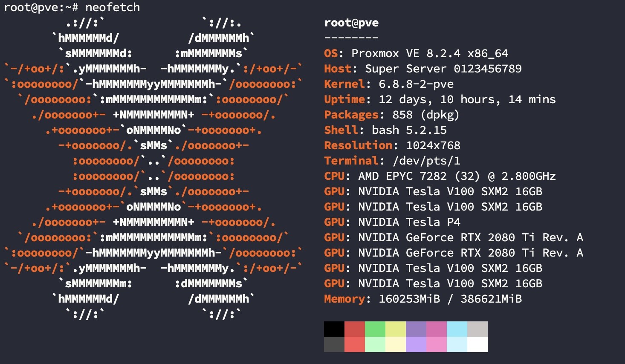Click the lavender swatch in the bottom palette row
The image size is (625, 364).
(416, 344)
